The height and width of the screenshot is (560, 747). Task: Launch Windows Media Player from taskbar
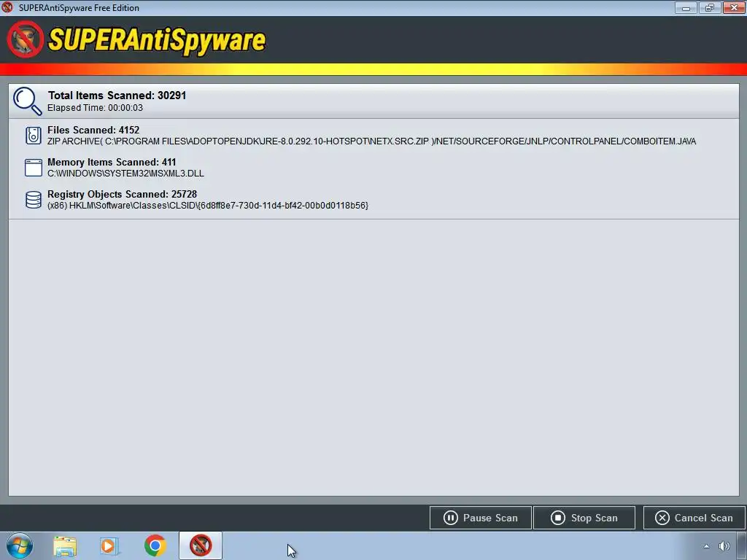pos(109,546)
